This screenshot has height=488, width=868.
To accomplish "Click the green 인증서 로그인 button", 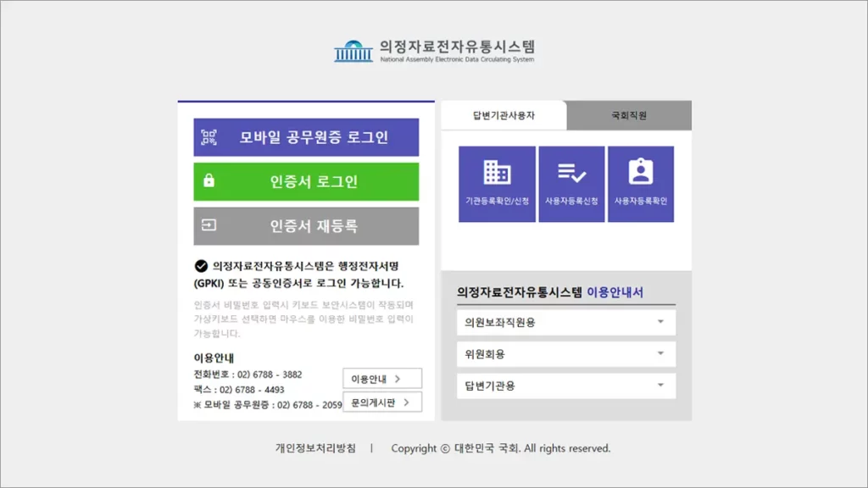I will click(306, 181).
